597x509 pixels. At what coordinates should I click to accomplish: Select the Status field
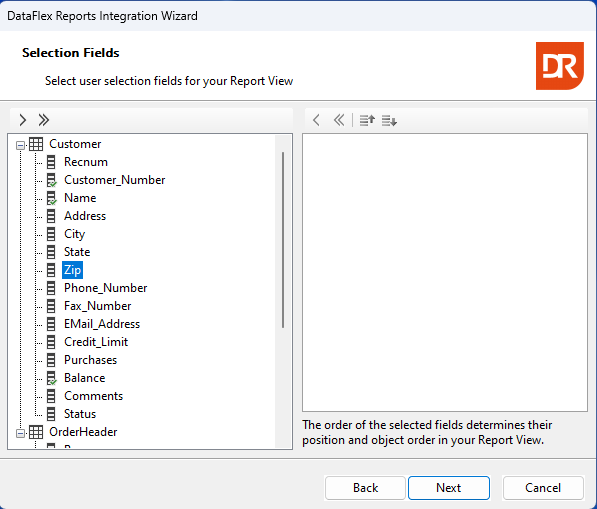coord(80,414)
